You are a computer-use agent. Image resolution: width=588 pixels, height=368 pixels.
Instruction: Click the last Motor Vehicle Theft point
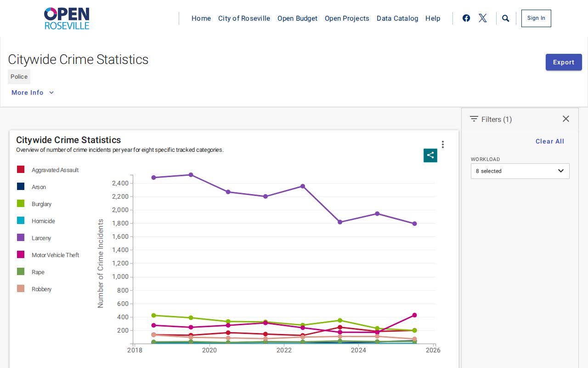[x=414, y=315]
